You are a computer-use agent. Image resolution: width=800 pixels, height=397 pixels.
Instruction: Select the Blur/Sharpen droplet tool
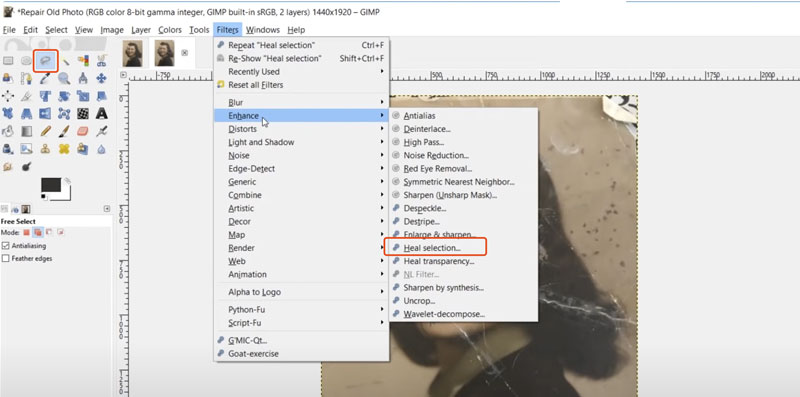(x=102, y=148)
